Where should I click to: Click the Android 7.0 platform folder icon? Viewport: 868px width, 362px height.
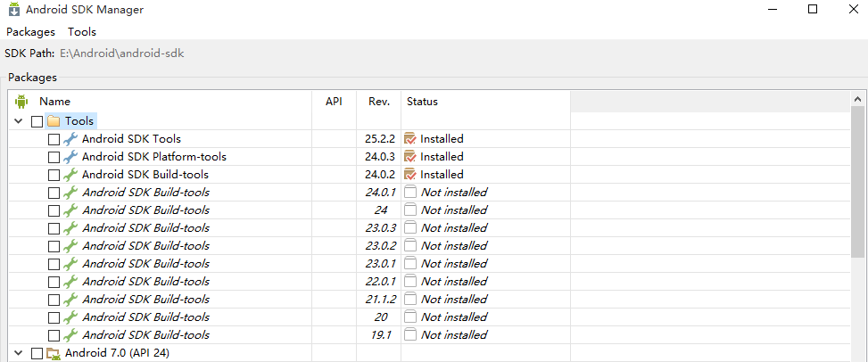(x=54, y=353)
